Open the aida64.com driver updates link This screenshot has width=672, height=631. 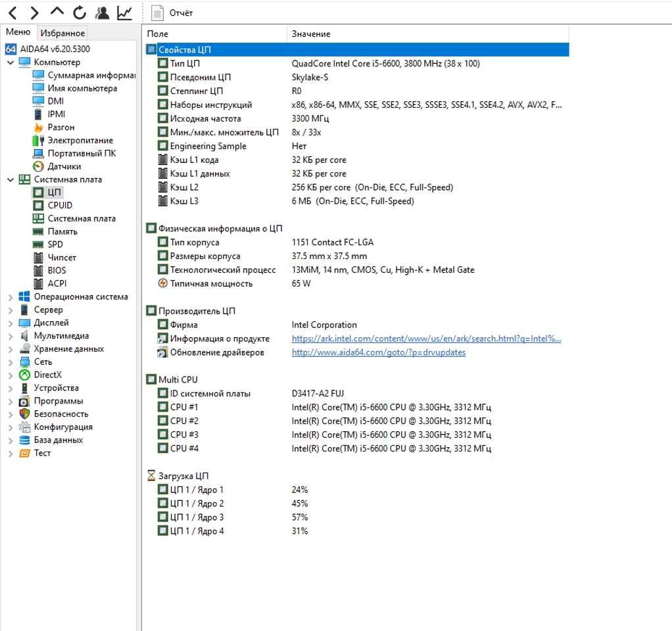[x=379, y=352]
